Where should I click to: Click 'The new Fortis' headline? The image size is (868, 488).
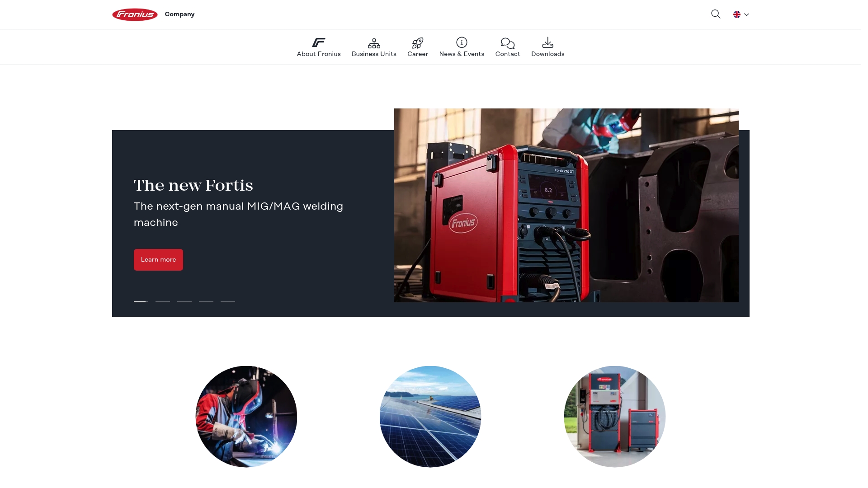coord(193,185)
